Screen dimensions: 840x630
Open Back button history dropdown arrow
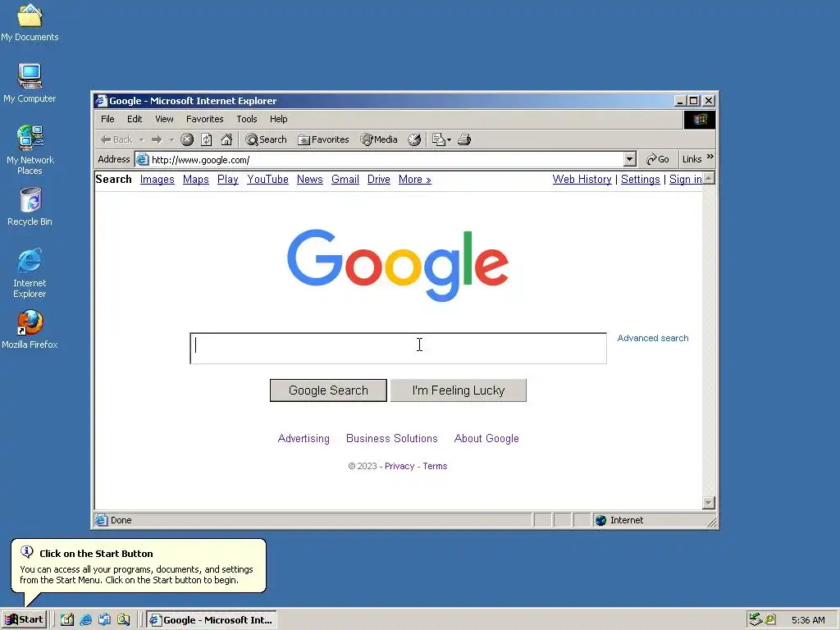(141, 139)
